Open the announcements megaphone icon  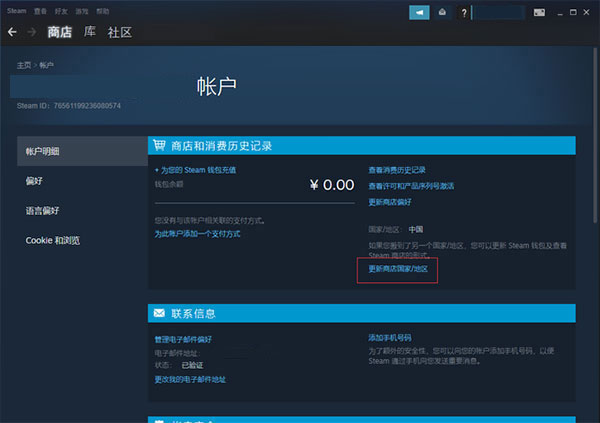point(419,13)
